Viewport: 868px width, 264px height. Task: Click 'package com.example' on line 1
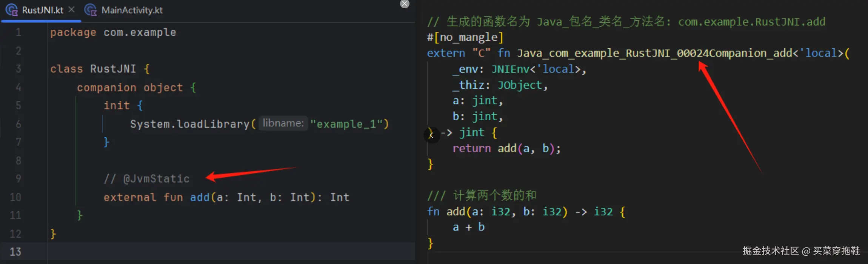click(113, 32)
